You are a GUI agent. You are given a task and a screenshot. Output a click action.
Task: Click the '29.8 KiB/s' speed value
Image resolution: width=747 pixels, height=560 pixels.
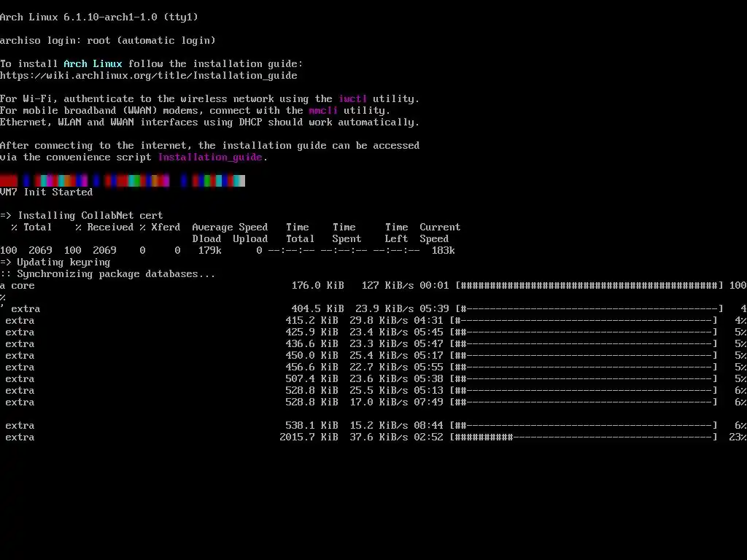(379, 321)
